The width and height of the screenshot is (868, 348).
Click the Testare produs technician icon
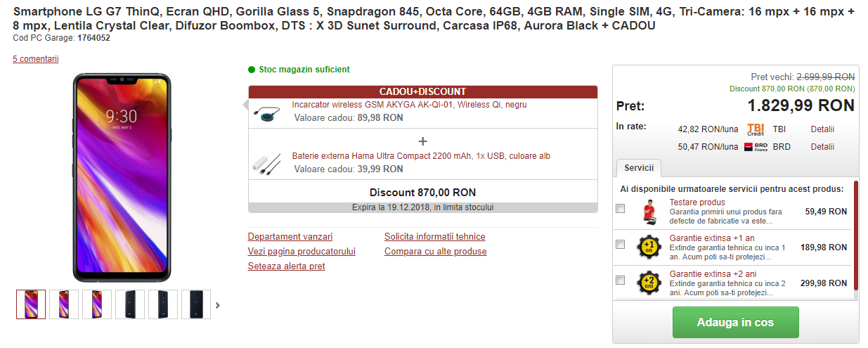[649, 211]
